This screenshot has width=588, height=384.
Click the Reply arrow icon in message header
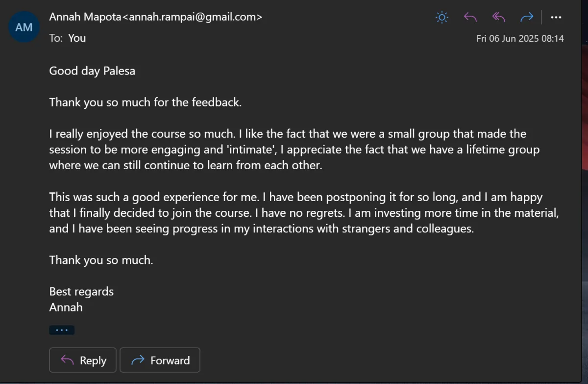coord(470,18)
